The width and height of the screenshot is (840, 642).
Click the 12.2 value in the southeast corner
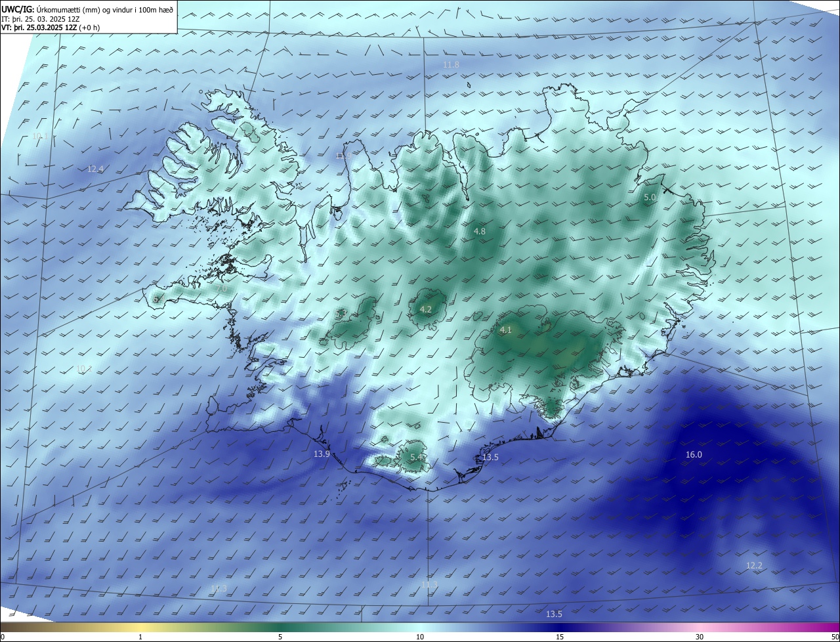click(754, 566)
